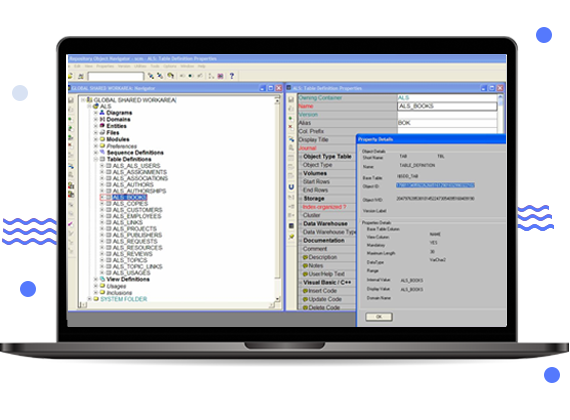Select the SYSTEM FOLDER tree item

(124, 299)
